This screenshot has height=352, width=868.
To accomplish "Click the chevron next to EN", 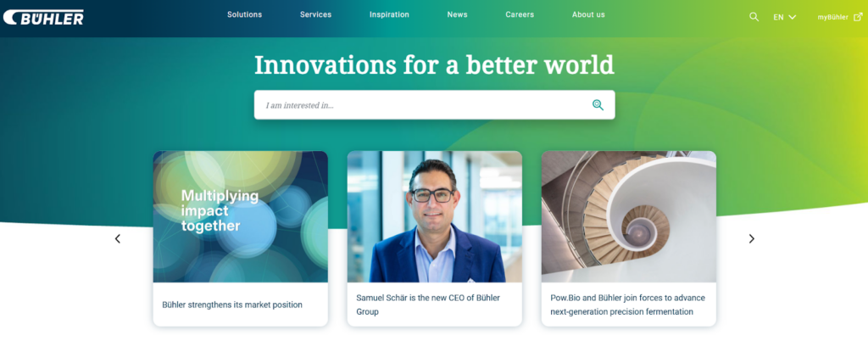I will [x=793, y=17].
